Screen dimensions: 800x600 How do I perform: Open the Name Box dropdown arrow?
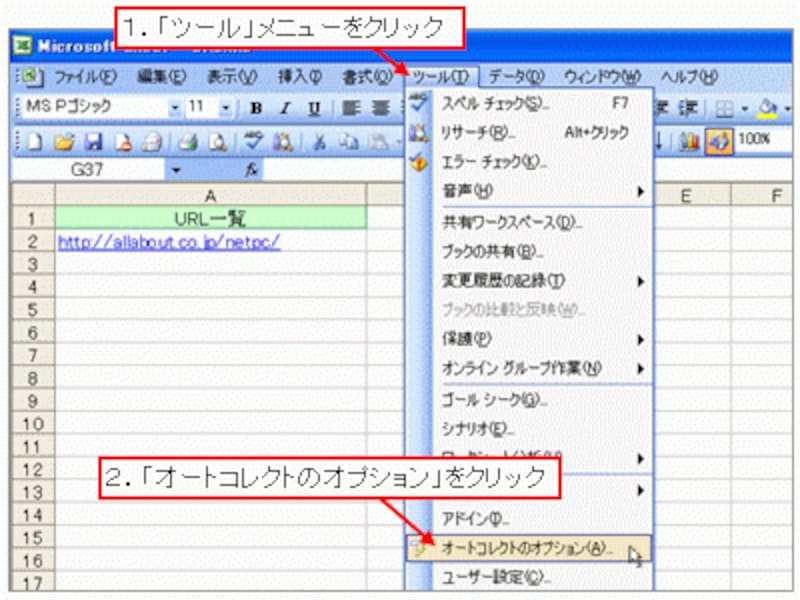click(176, 169)
